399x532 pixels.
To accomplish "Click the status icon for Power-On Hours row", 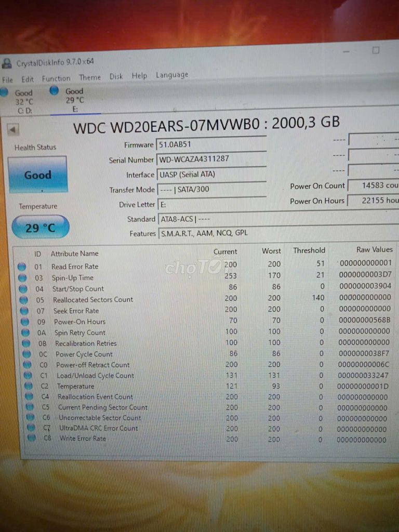I will (25, 322).
